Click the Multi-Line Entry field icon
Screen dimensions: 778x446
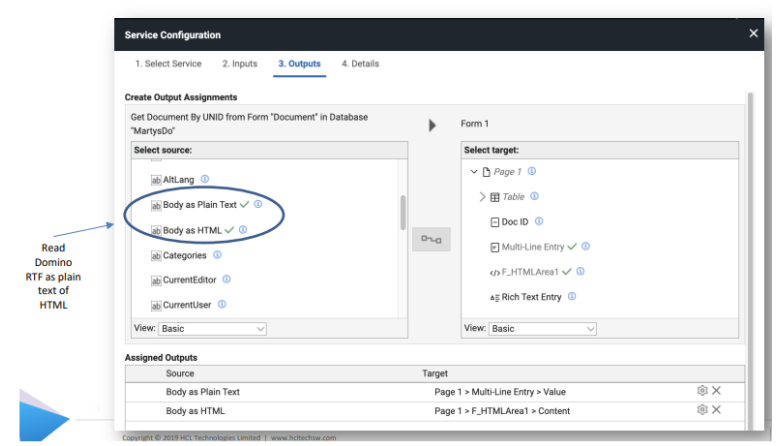[x=495, y=247]
